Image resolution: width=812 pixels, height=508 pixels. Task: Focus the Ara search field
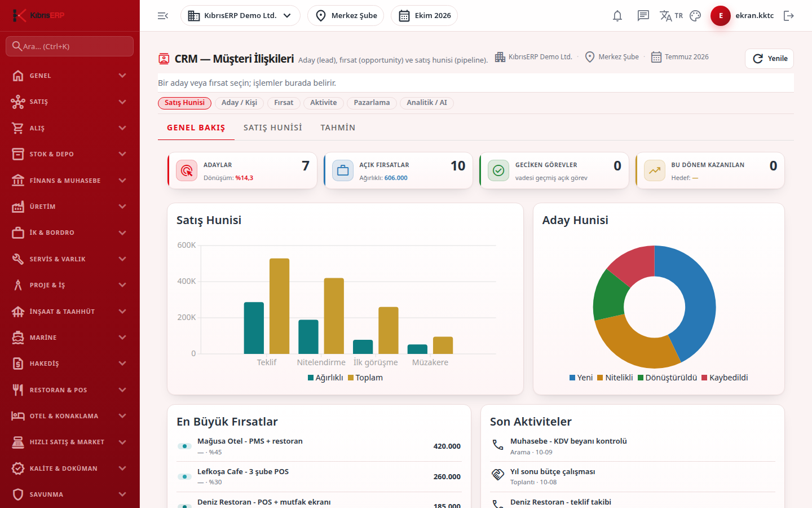point(70,46)
